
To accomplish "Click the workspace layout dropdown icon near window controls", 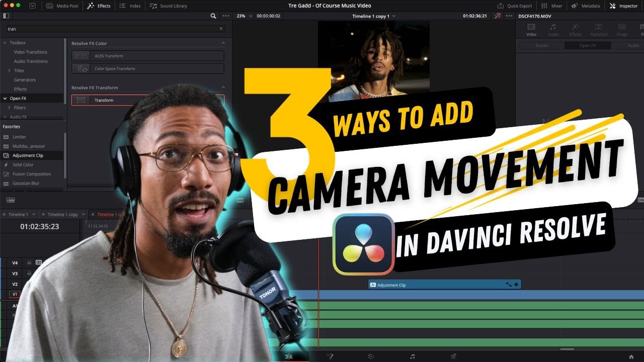I will pyautogui.click(x=33, y=6).
